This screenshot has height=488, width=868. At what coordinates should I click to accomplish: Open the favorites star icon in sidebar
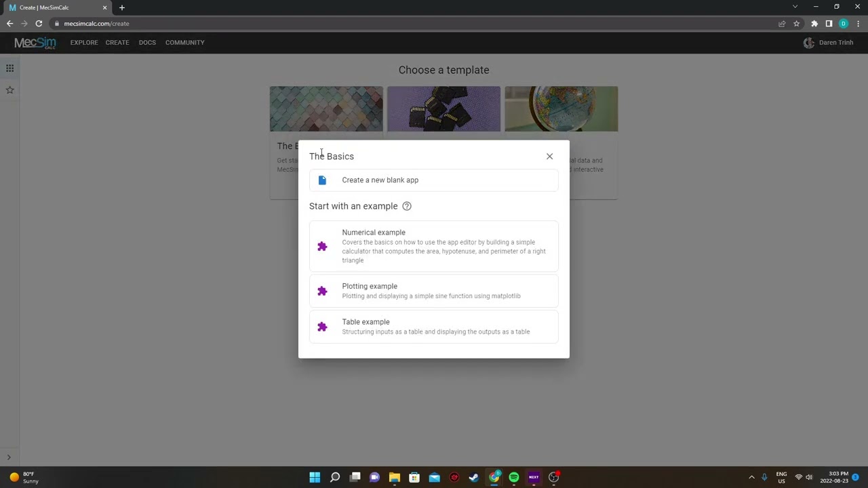click(x=10, y=90)
